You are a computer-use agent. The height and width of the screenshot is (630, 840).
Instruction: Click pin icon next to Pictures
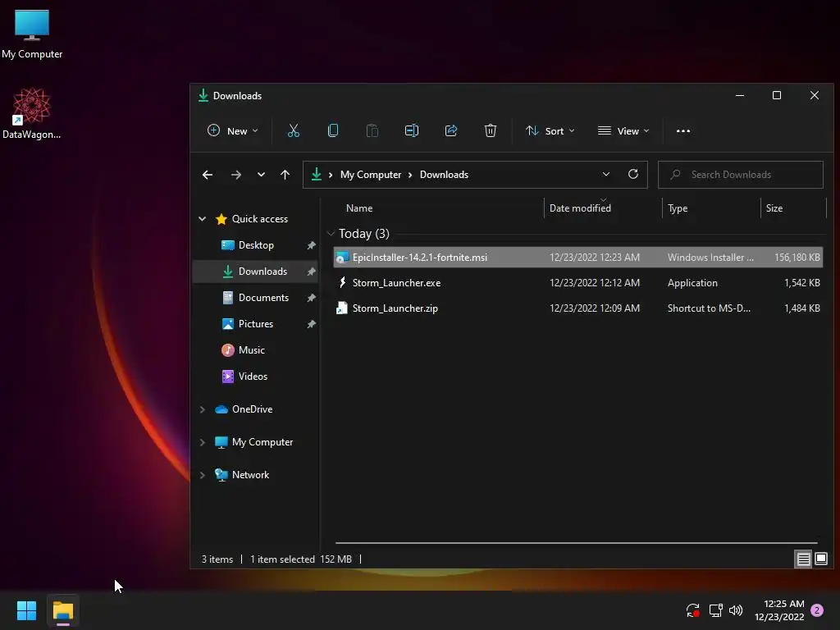coord(311,324)
